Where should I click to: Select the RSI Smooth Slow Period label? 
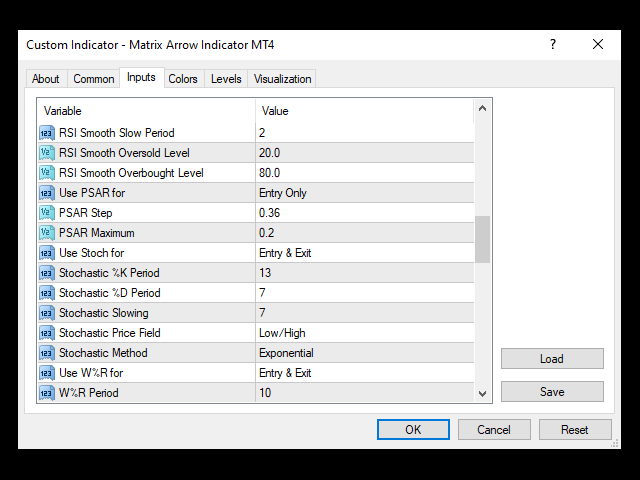click(x=117, y=133)
